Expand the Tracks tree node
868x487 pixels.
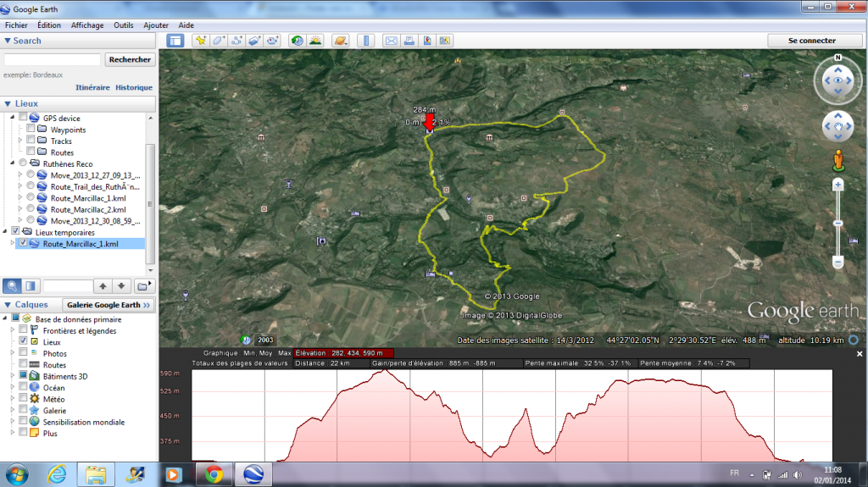(x=20, y=141)
